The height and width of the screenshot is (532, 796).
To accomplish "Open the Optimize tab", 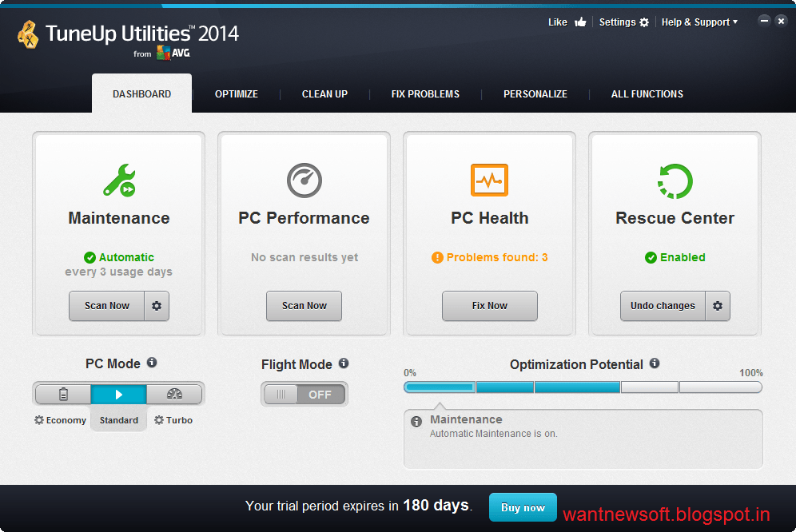I will click(236, 94).
